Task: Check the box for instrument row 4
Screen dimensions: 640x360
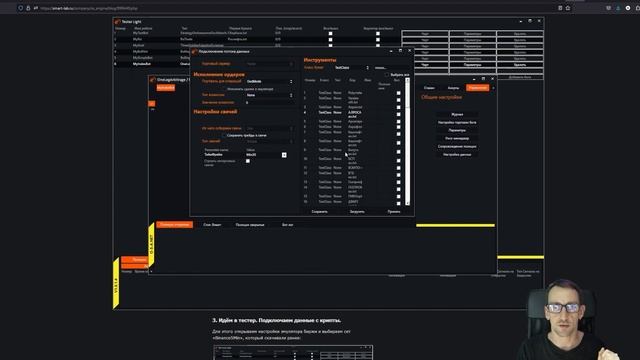Action: coord(398,114)
